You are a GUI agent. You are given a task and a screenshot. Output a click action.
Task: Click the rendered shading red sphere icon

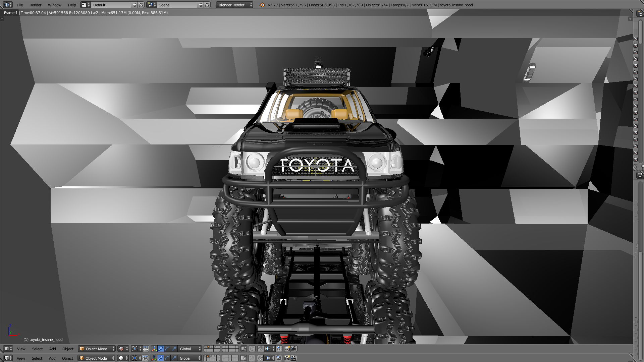(121, 349)
